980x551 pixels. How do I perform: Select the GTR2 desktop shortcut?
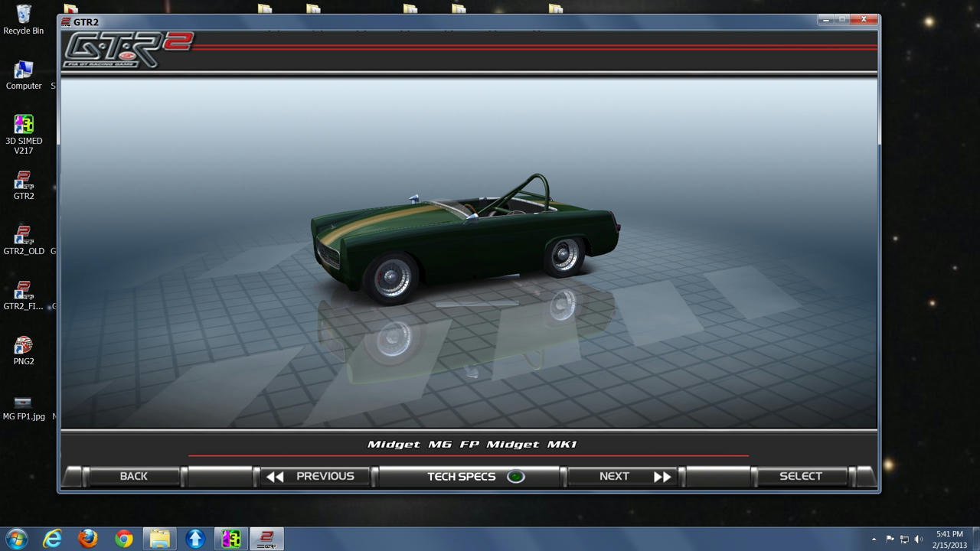24,185
